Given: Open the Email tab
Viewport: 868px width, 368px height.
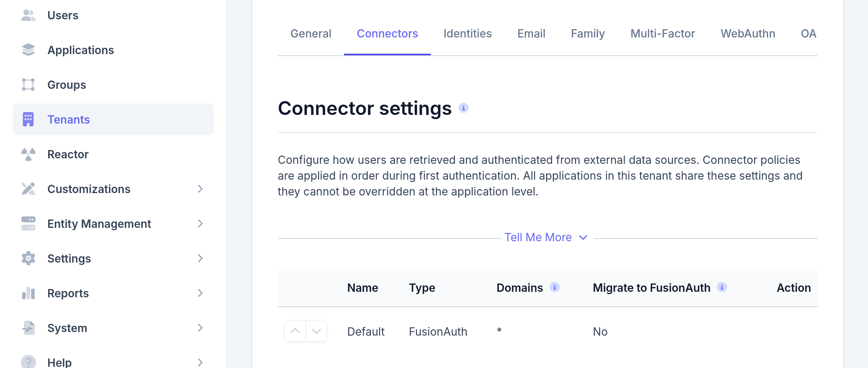Looking at the screenshot, I should pos(531,34).
